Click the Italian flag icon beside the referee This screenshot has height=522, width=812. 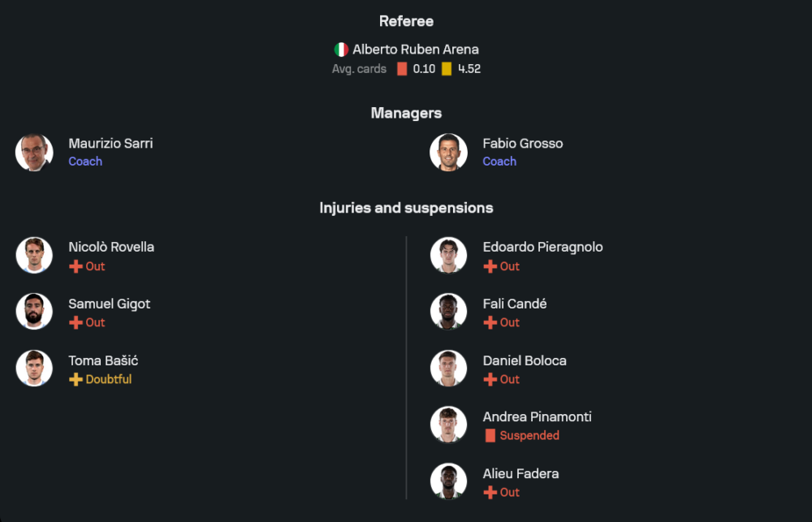click(342, 50)
